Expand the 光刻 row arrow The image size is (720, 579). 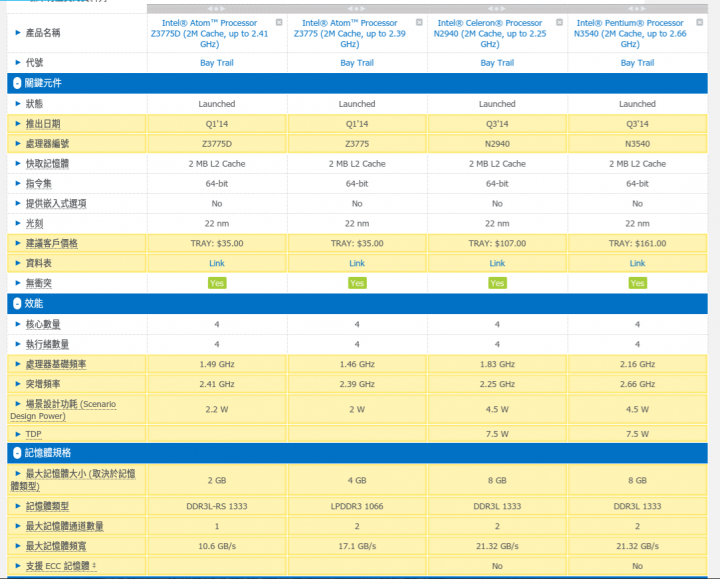click(18, 223)
